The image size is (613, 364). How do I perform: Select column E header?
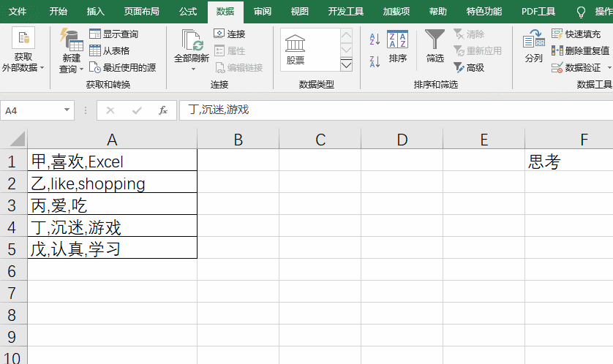point(484,140)
